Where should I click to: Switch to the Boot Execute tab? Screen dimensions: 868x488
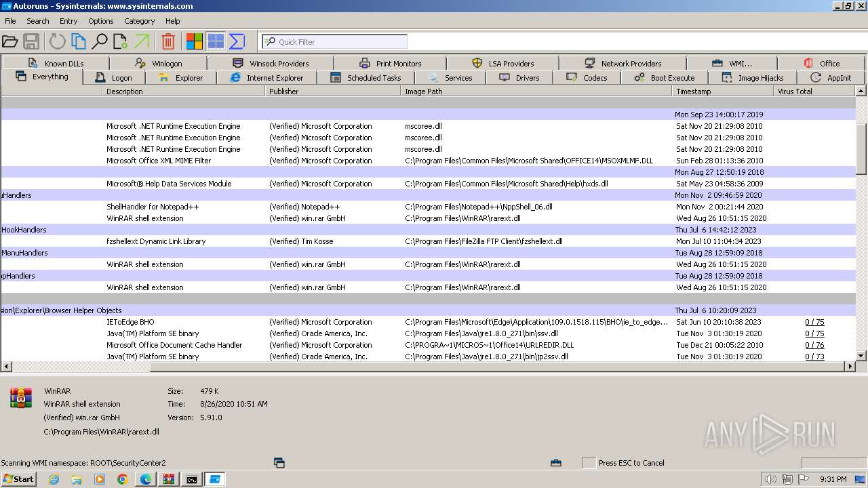664,77
